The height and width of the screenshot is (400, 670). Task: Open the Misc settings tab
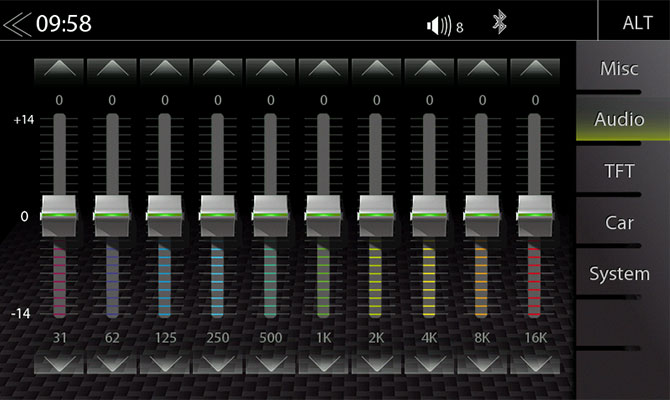[619, 69]
